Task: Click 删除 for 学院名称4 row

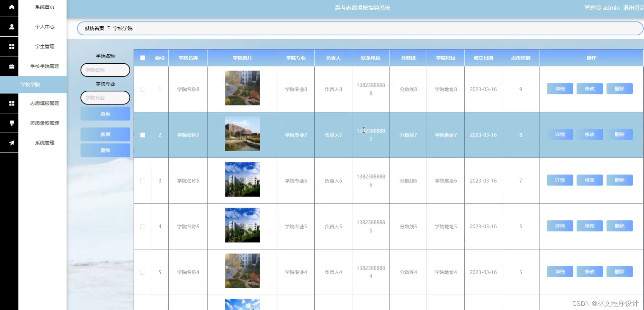Action: point(619,272)
